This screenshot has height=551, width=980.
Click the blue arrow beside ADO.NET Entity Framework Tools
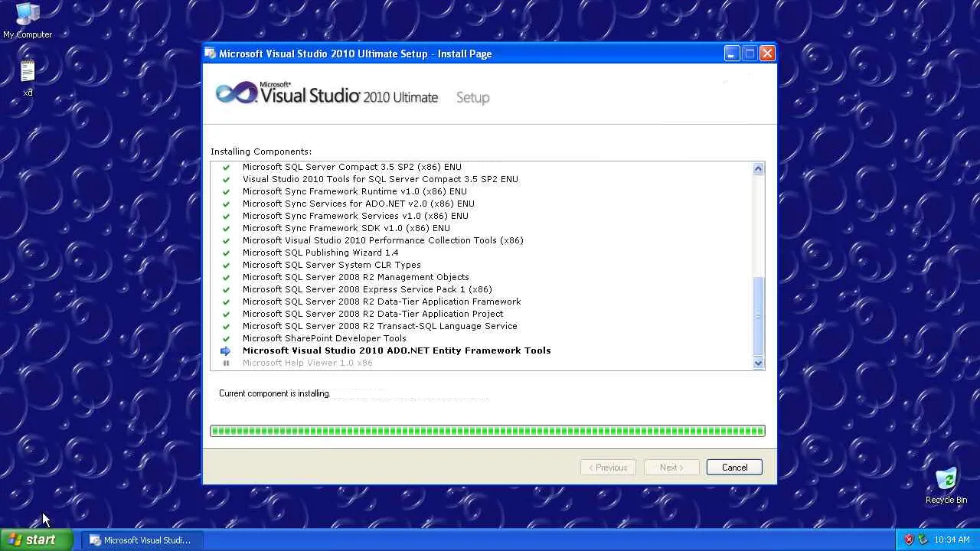tap(225, 350)
